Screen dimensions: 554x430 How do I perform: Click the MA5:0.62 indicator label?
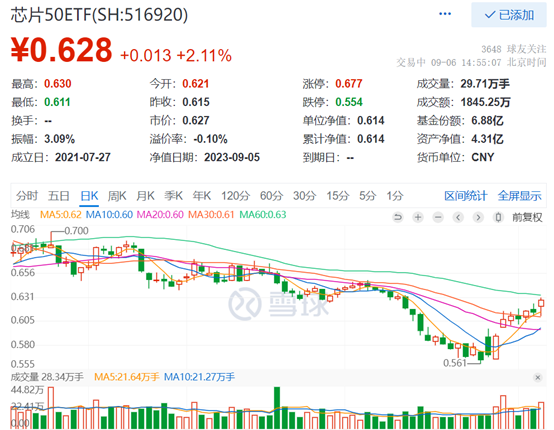(61, 214)
